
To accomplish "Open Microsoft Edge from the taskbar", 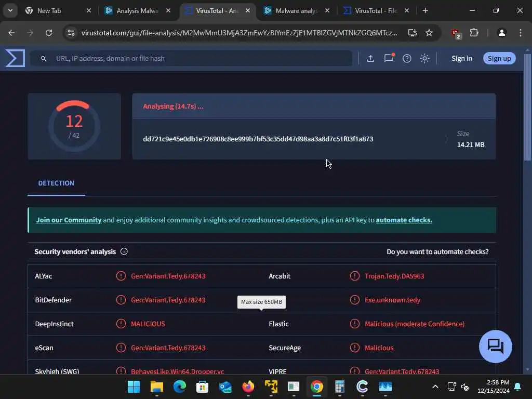I will [179, 387].
